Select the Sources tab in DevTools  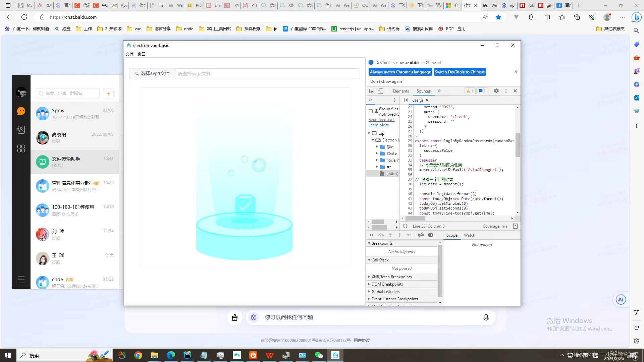click(x=423, y=90)
